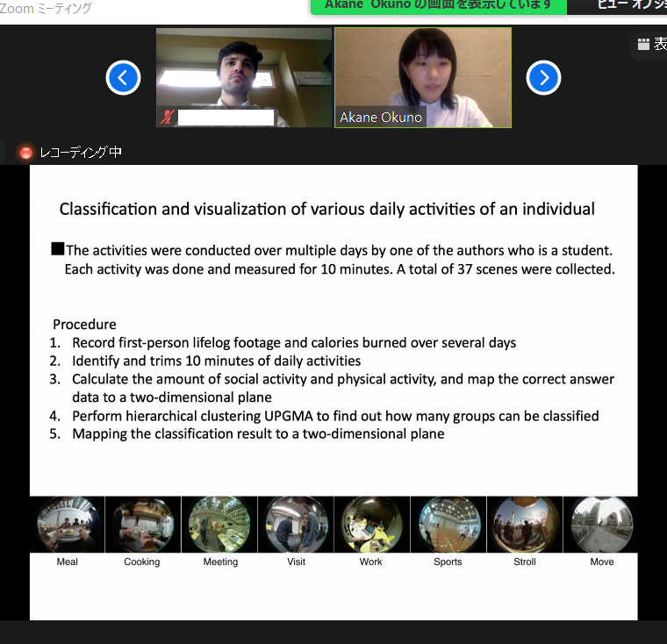Click the left arrow to show previous participants
This screenshot has width=667, height=644.
pyautogui.click(x=123, y=78)
